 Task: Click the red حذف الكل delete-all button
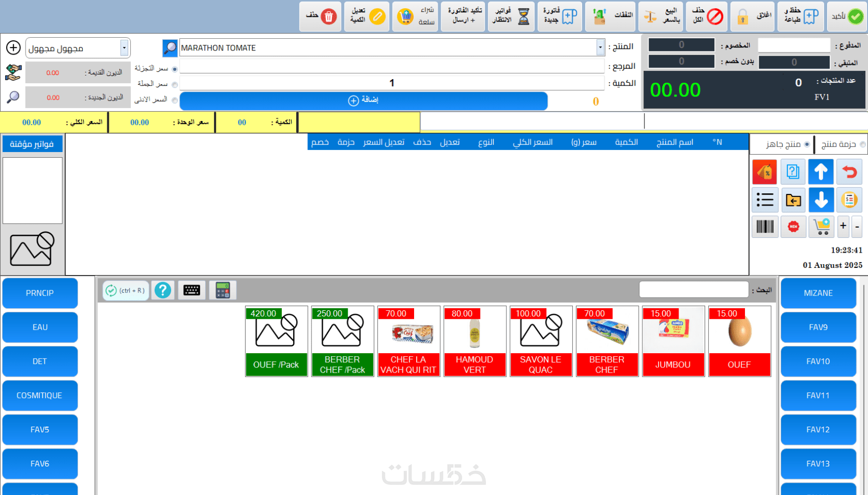tap(707, 16)
